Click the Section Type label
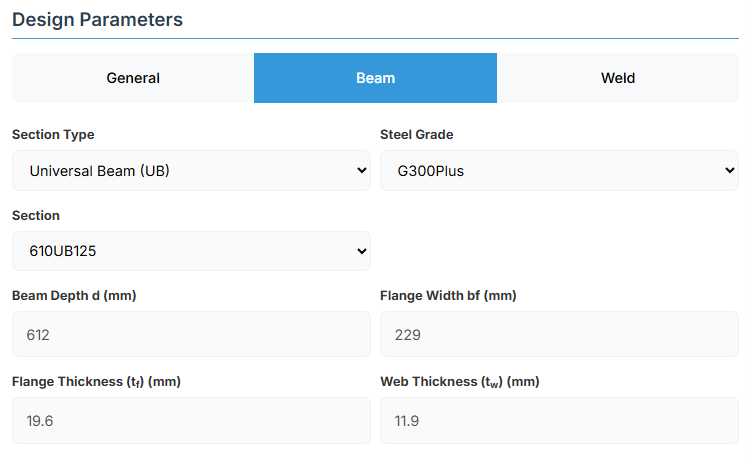This screenshot has width=752, height=459. click(x=53, y=135)
